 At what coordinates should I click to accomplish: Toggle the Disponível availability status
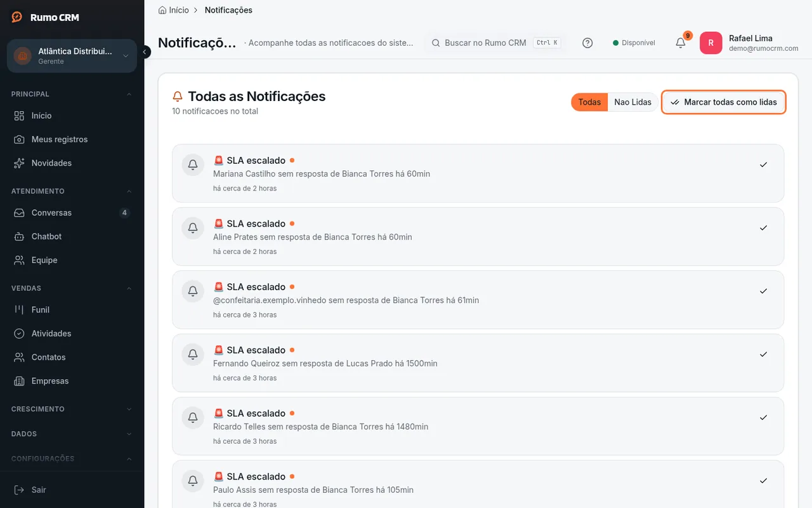click(634, 43)
